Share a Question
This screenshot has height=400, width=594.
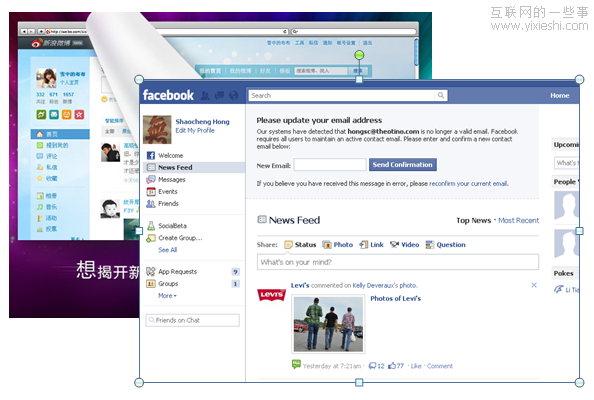446,245
